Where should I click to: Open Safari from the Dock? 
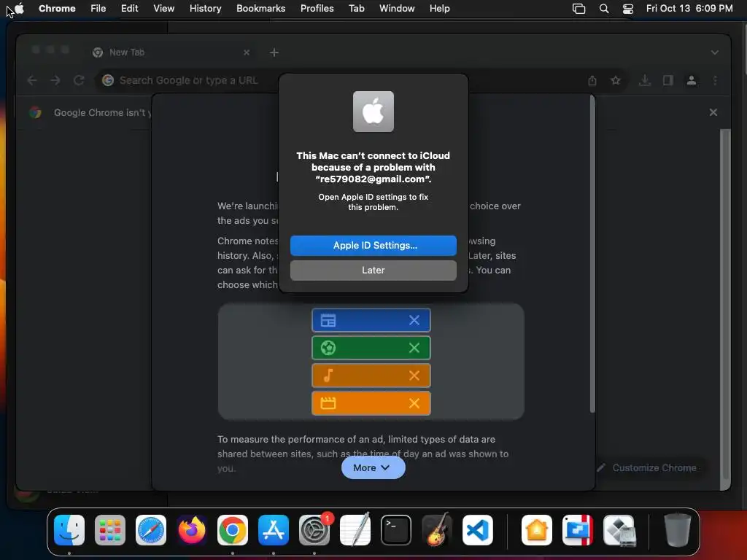(151, 530)
